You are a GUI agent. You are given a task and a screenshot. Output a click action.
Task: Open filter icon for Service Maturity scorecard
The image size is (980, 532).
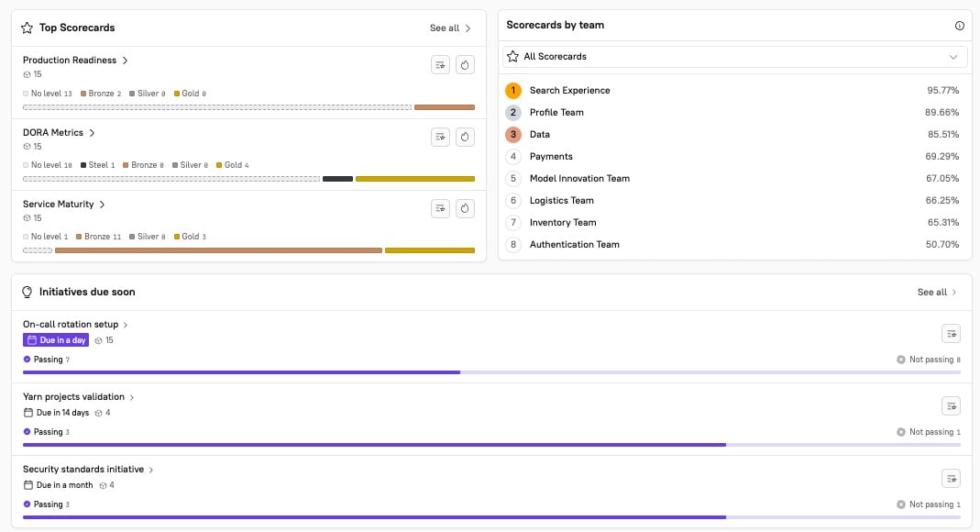click(440, 208)
